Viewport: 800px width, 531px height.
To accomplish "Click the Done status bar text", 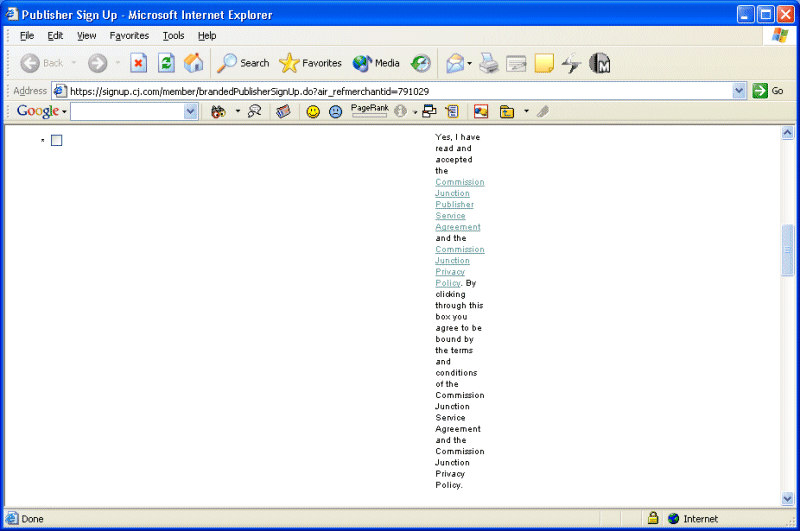I will [x=32, y=519].
